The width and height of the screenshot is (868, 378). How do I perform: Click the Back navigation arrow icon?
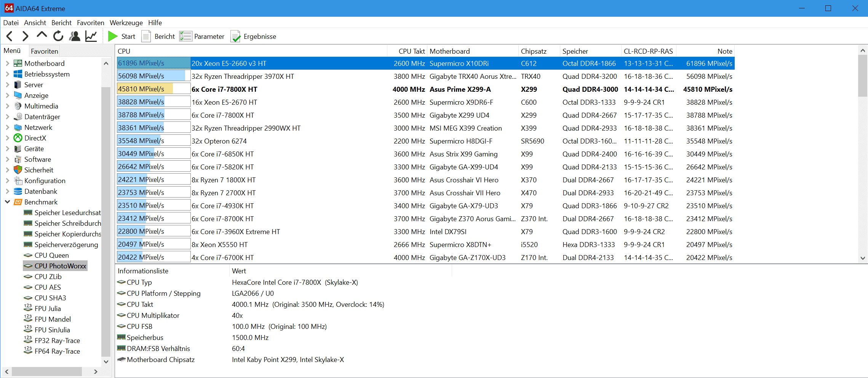(10, 37)
